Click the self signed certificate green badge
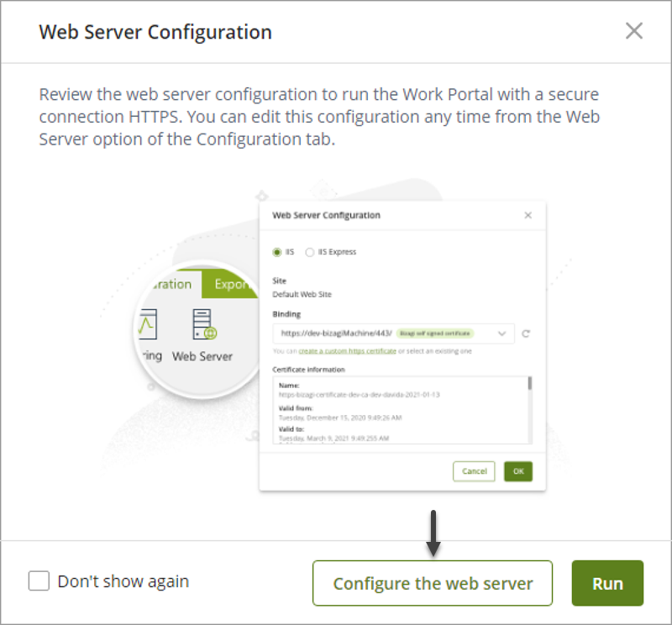Viewport: 672px width, 625px height. click(435, 334)
